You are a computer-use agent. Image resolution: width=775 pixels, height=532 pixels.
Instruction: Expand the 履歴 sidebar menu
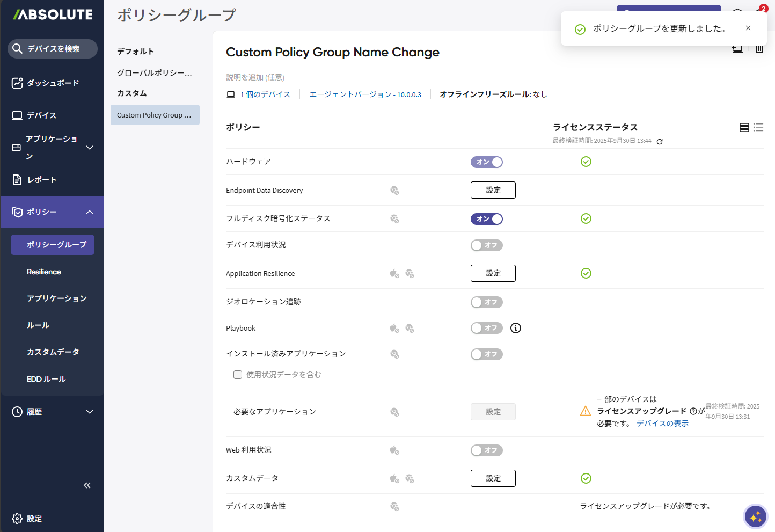tap(90, 412)
